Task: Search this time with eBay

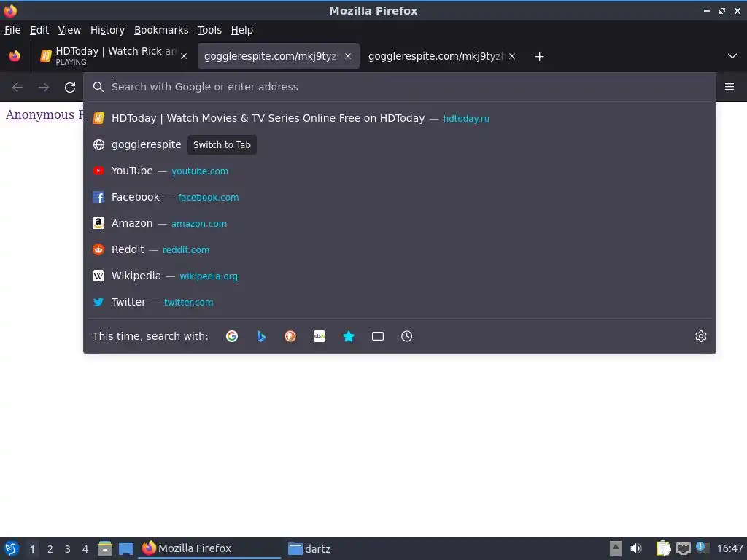Action: tap(320, 336)
